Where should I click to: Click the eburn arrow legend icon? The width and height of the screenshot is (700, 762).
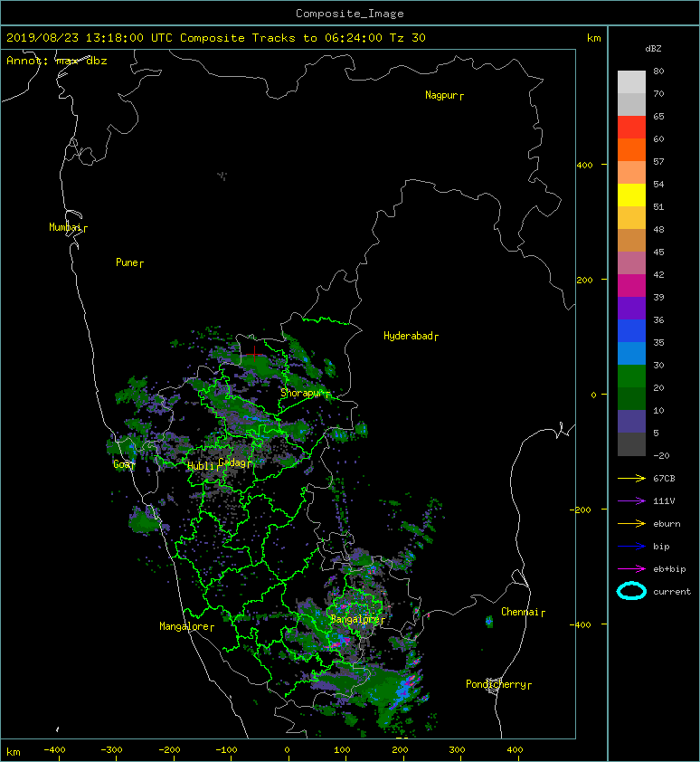(x=631, y=523)
